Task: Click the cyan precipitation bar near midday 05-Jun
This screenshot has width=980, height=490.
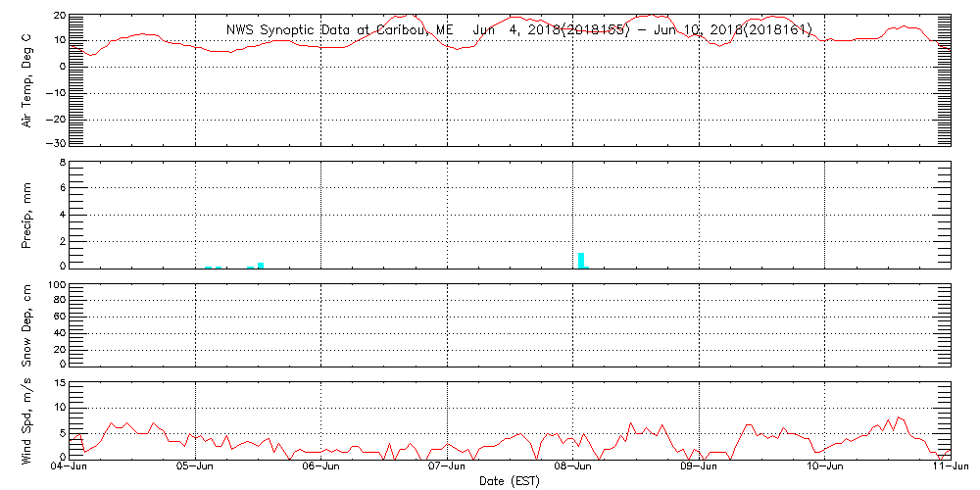Action: tap(261, 265)
